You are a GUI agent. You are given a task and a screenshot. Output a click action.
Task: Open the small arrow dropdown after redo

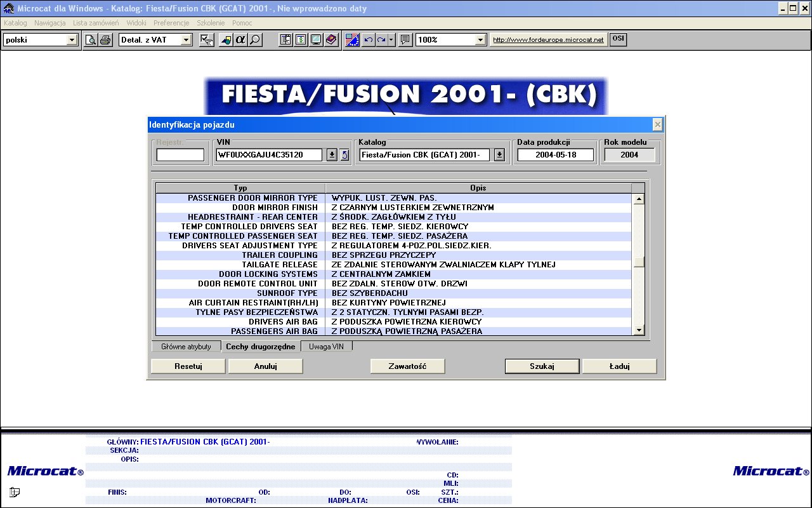pyautogui.click(x=391, y=39)
